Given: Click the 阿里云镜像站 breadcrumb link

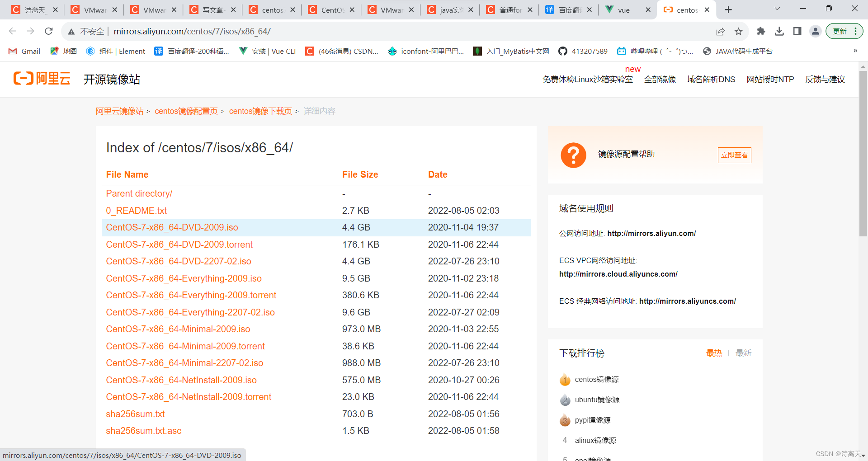Looking at the screenshot, I should (119, 111).
